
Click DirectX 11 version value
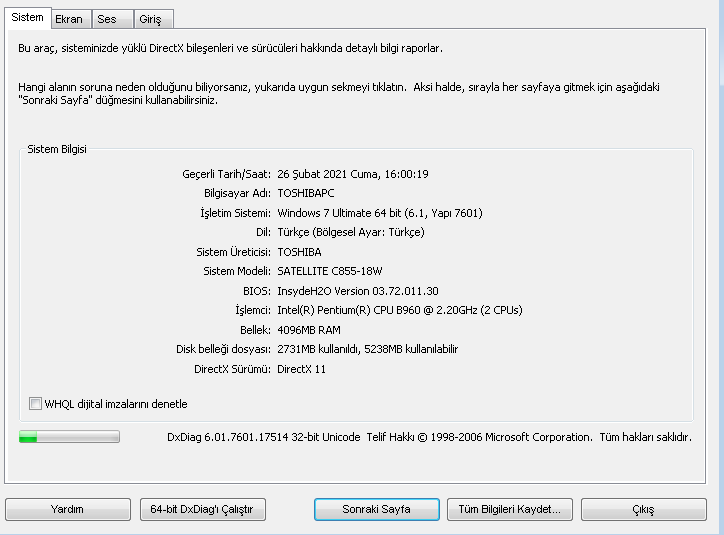[x=302, y=369]
